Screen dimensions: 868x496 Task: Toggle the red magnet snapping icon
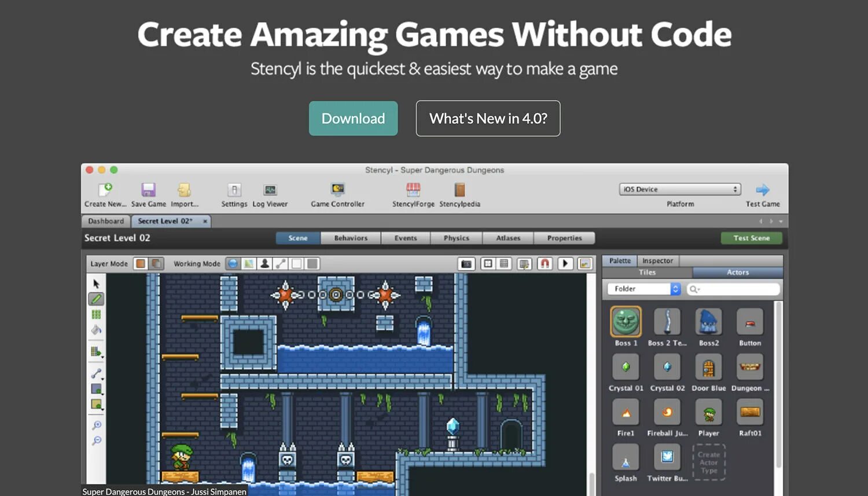pos(545,264)
